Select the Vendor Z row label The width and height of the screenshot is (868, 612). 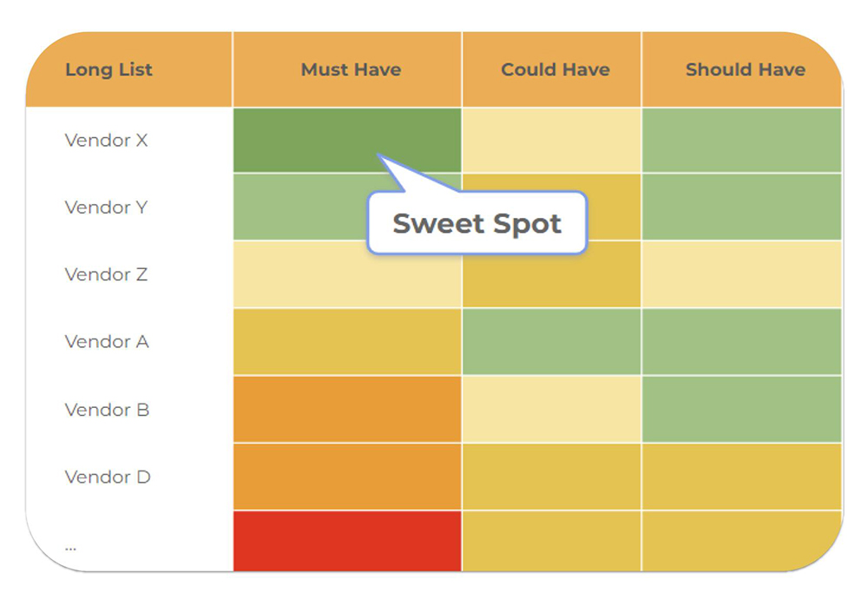pos(106,275)
